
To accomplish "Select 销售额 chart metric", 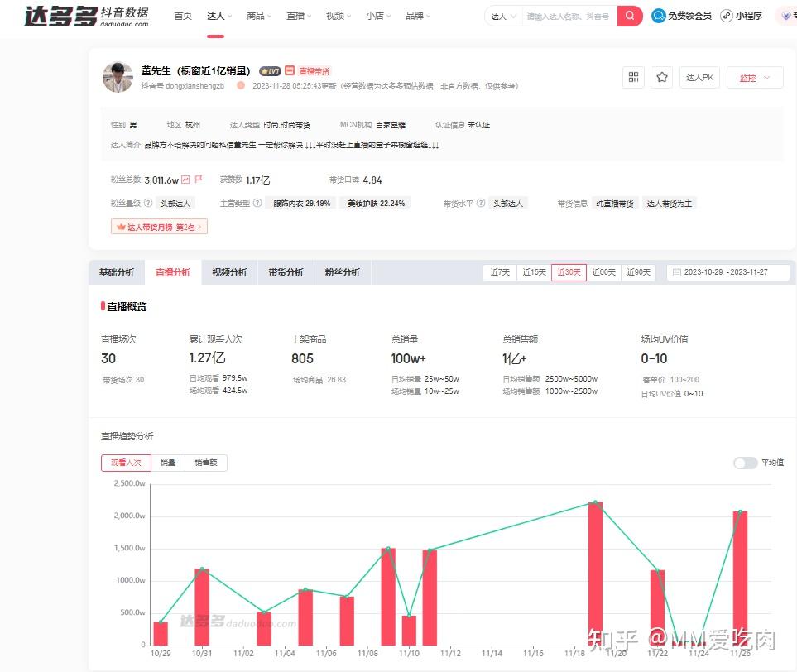I will 206,463.
